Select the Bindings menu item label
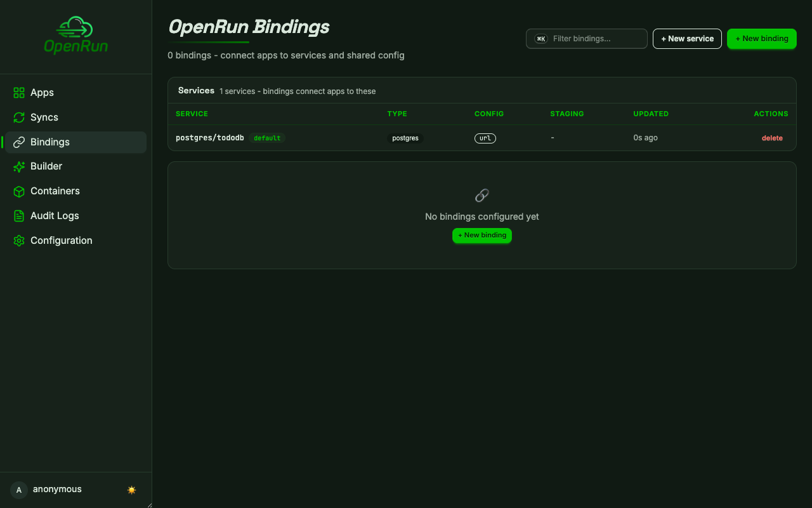This screenshot has width=812, height=508. (50, 142)
